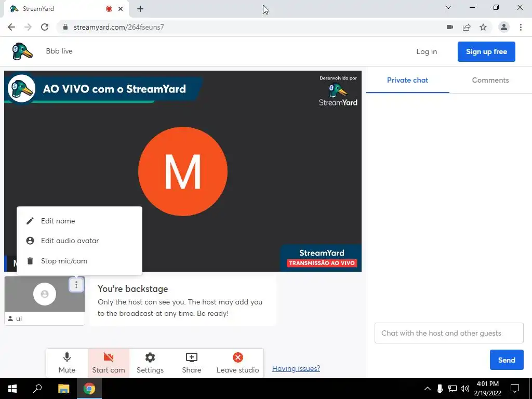Click the Chrome icon in the taskbar
This screenshot has width=532, height=399.
(89, 389)
